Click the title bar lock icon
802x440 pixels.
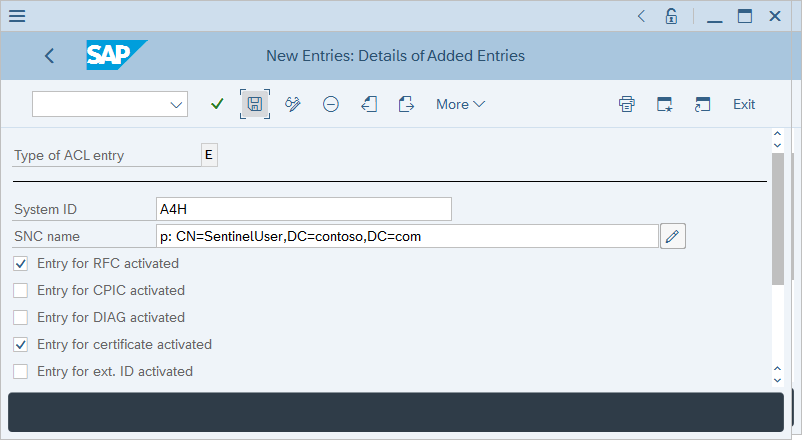point(673,16)
